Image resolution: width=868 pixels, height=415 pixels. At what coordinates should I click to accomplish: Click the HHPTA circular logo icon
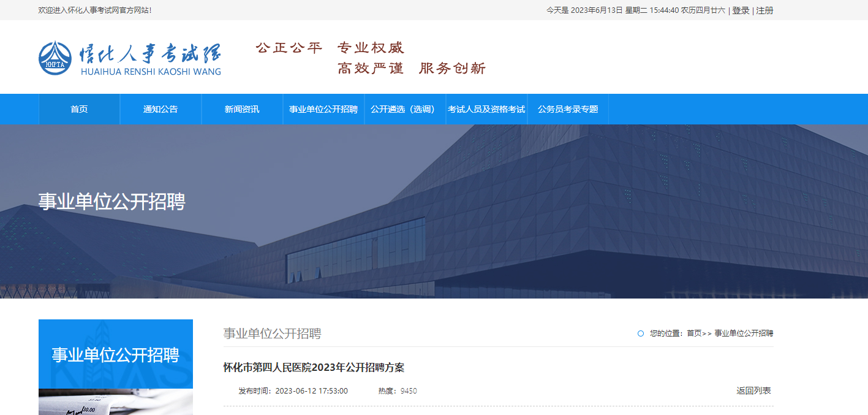click(55, 58)
